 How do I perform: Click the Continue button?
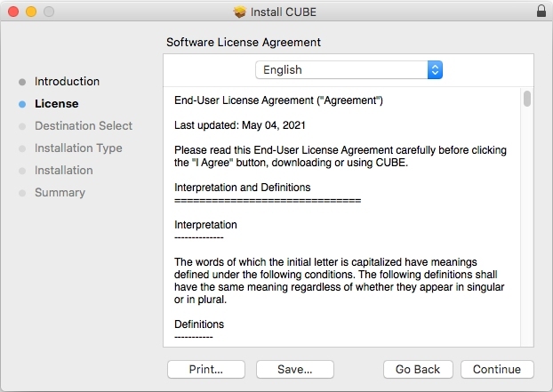497,369
